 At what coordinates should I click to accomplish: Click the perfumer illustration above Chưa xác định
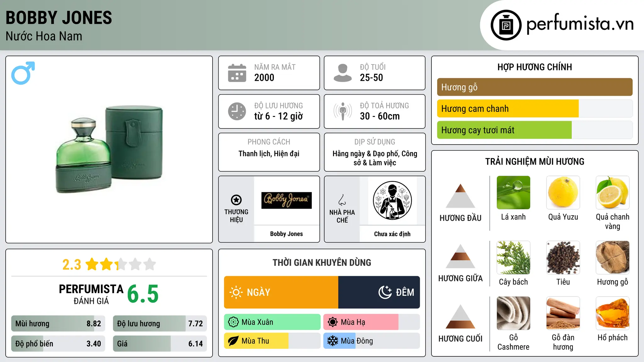coord(392,200)
